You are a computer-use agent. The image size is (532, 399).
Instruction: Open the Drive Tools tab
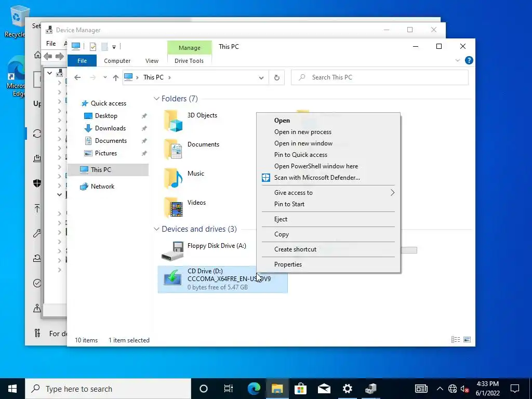tap(189, 61)
